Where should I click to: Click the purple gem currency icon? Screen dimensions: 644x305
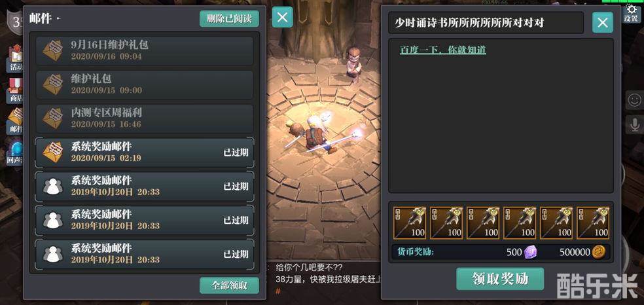531,251
